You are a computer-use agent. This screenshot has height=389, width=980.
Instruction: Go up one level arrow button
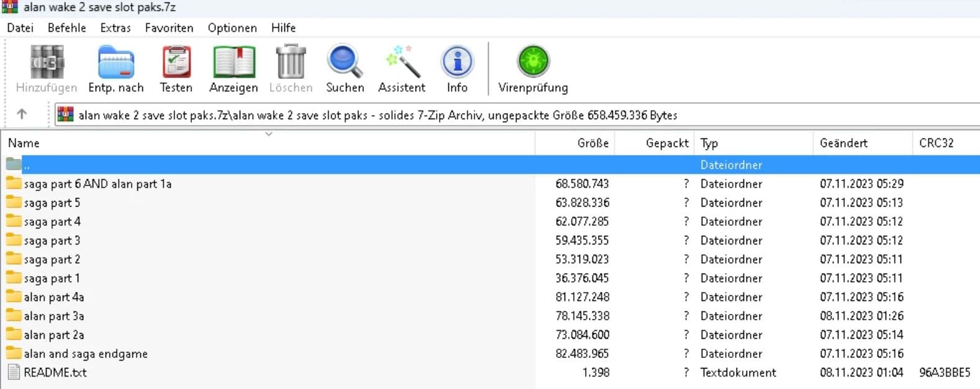click(22, 114)
